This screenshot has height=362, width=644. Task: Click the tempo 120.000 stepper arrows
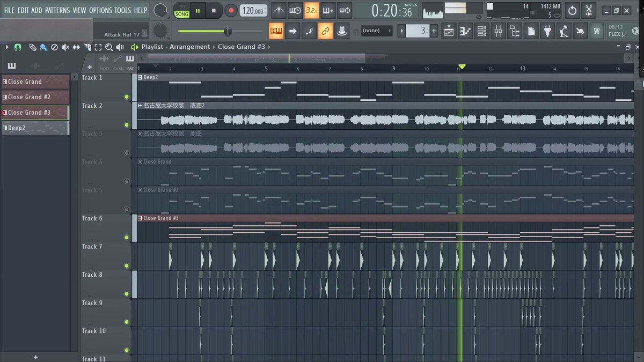pyautogui.click(x=266, y=10)
